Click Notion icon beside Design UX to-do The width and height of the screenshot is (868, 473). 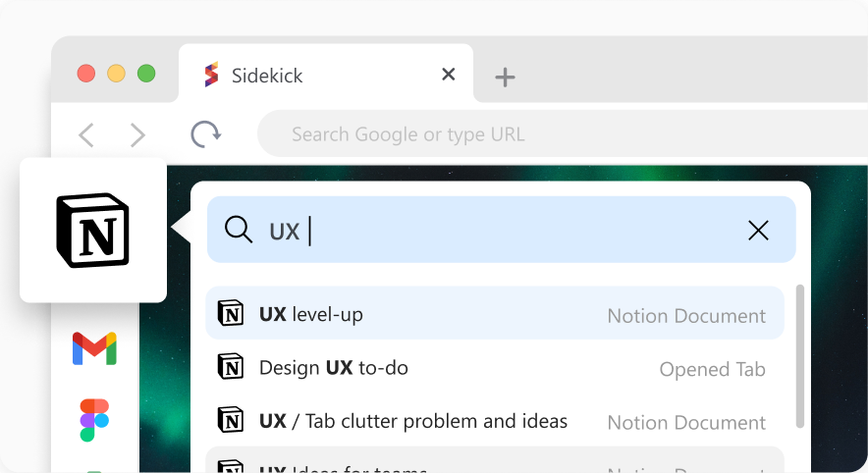click(231, 366)
